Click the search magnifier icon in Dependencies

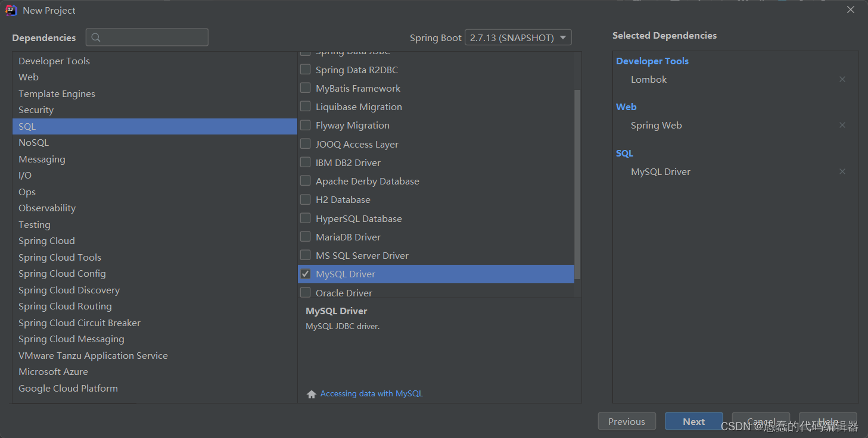(96, 37)
